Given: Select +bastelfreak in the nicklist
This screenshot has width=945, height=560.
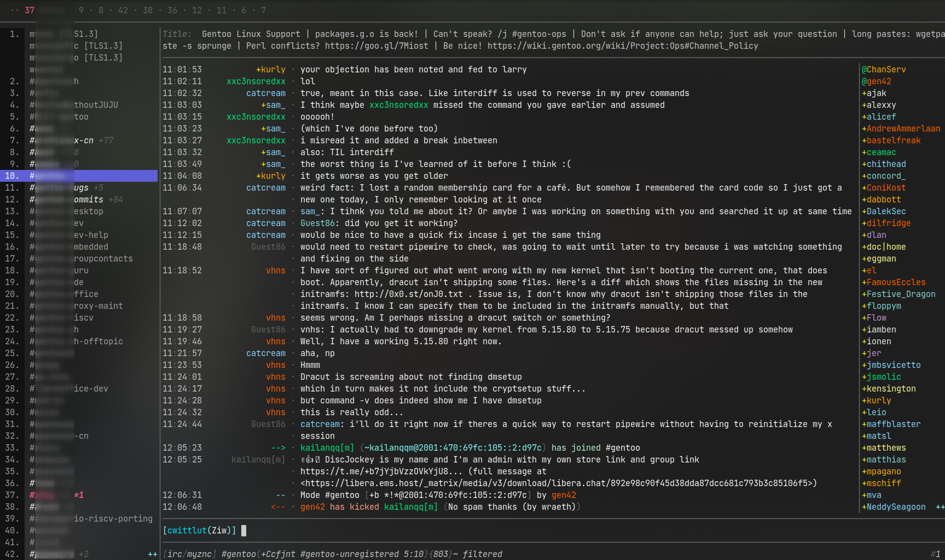Looking at the screenshot, I should point(891,140).
